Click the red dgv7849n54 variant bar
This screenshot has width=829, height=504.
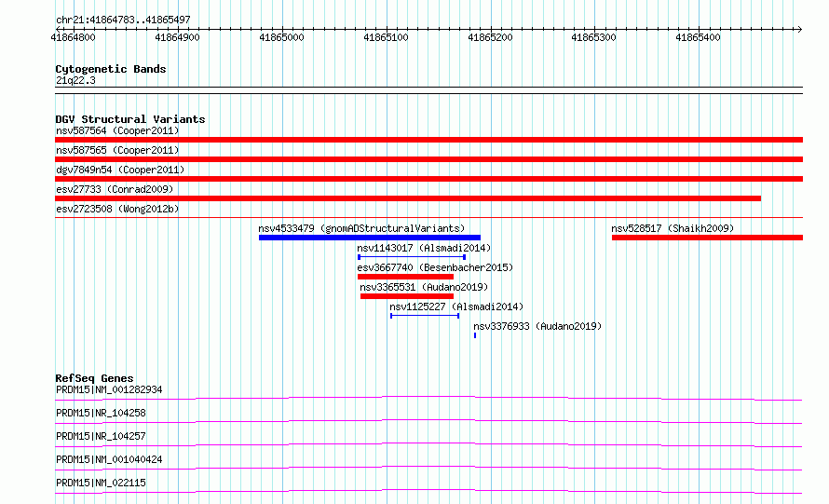(428, 179)
